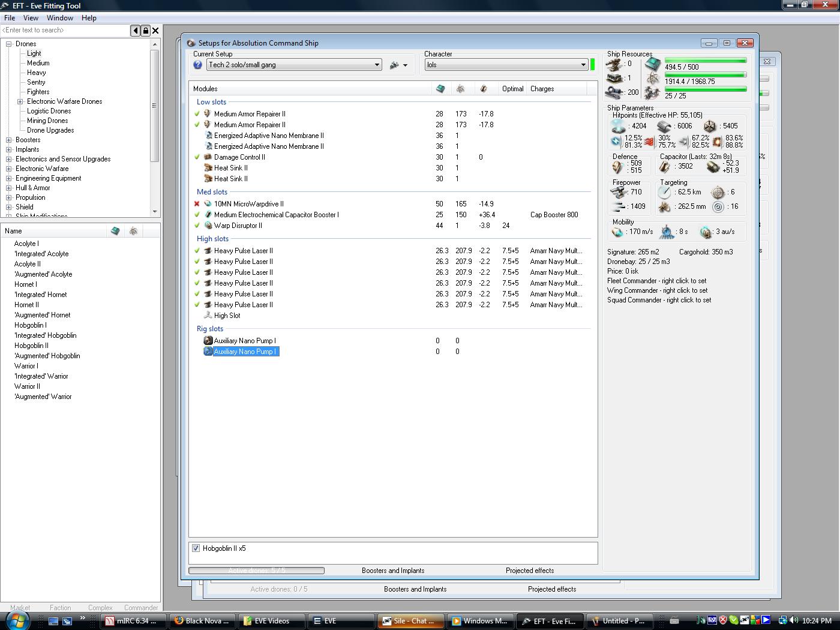Click Boosters and Implants in the Absolution setup window
Viewport: 840px width, 630px height.
click(393, 571)
